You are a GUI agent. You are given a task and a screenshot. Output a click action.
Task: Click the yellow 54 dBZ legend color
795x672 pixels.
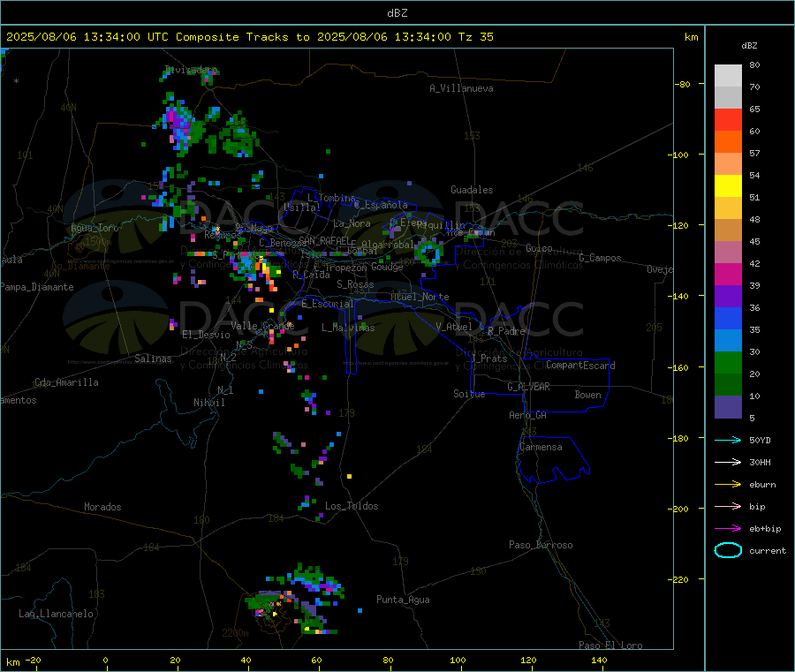point(728,186)
